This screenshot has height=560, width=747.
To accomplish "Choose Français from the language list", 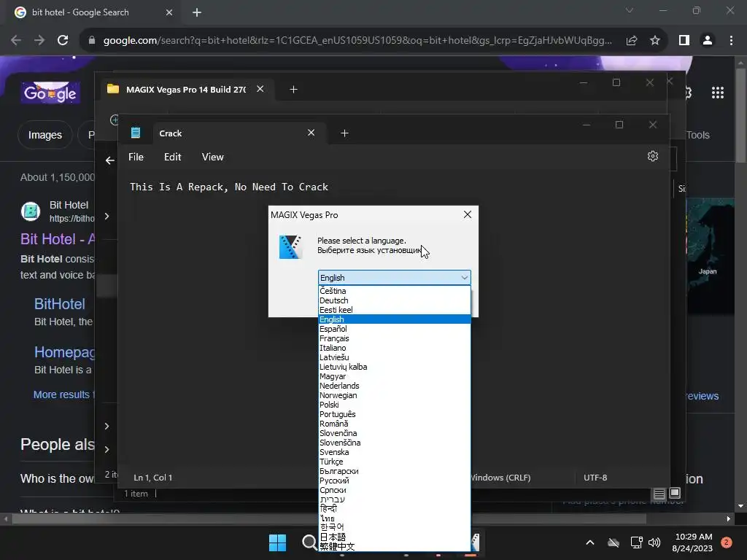I will 395,338.
